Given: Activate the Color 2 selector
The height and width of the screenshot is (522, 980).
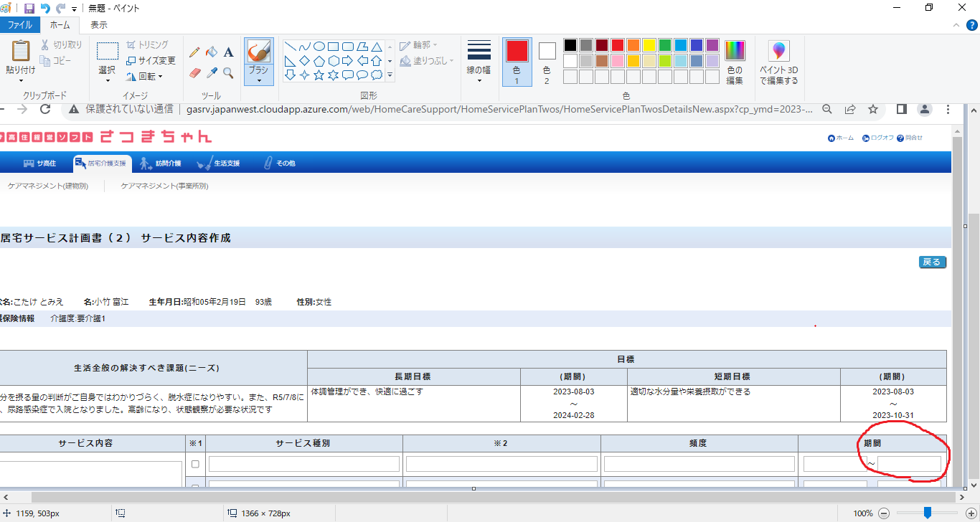Looking at the screenshot, I should pyautogui.click(x=547, y=61).
